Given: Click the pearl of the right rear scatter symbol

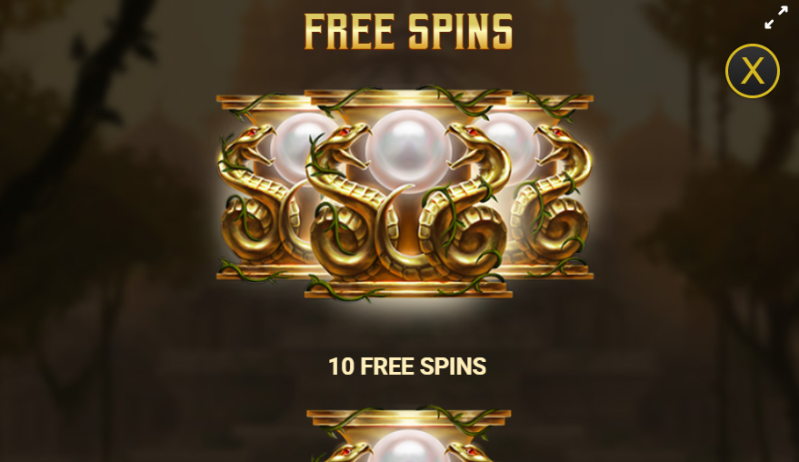Looking at the screenshot, I should point(512,145).
